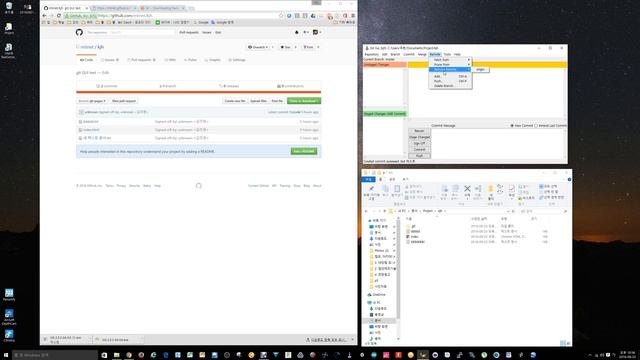Open the Pulse tab on GitHub repo
Viewport: 640px width, 360px height.
point(190,60)
